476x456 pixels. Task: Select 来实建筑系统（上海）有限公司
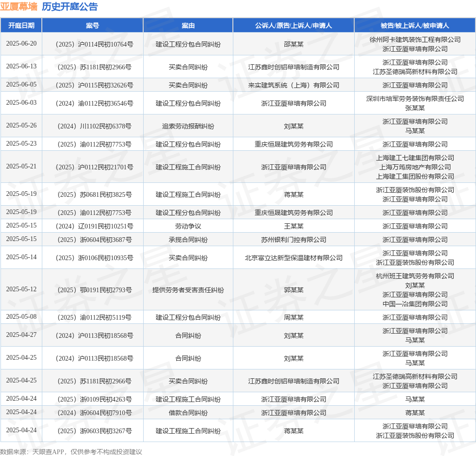click(294, 85)
